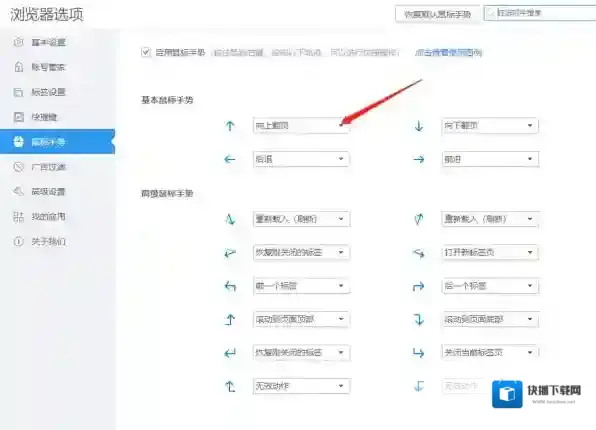Expand the 打开新标签页 gesture dropdown

[490, 252]
